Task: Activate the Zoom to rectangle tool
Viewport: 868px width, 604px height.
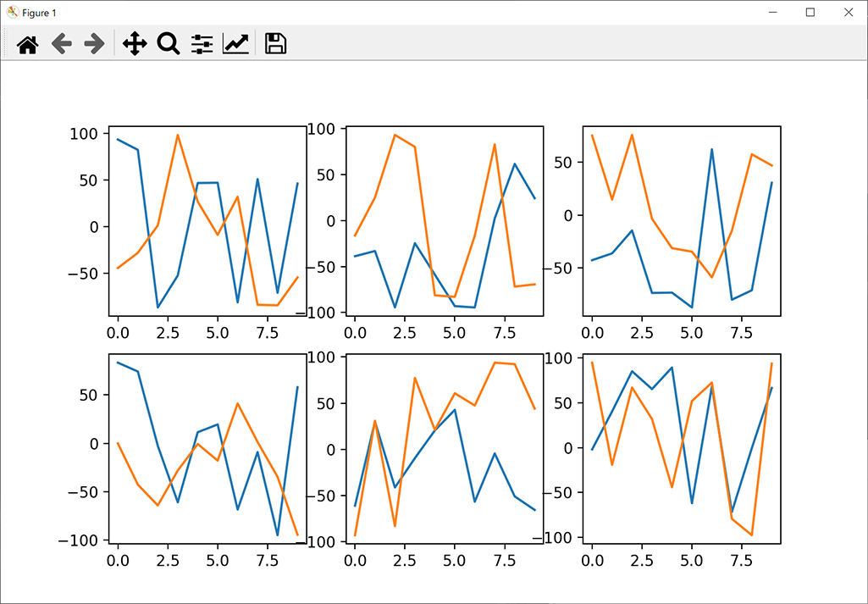Action: (169, 44)
